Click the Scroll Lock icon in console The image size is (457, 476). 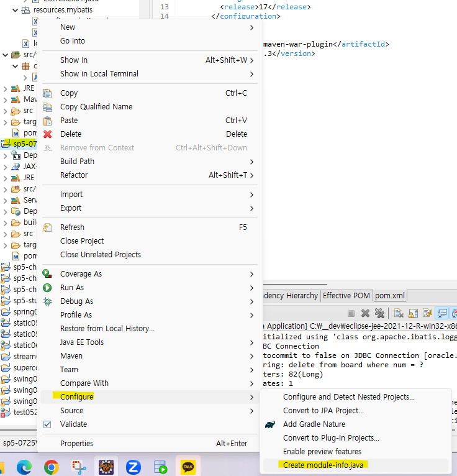click(x=413, y=313)
